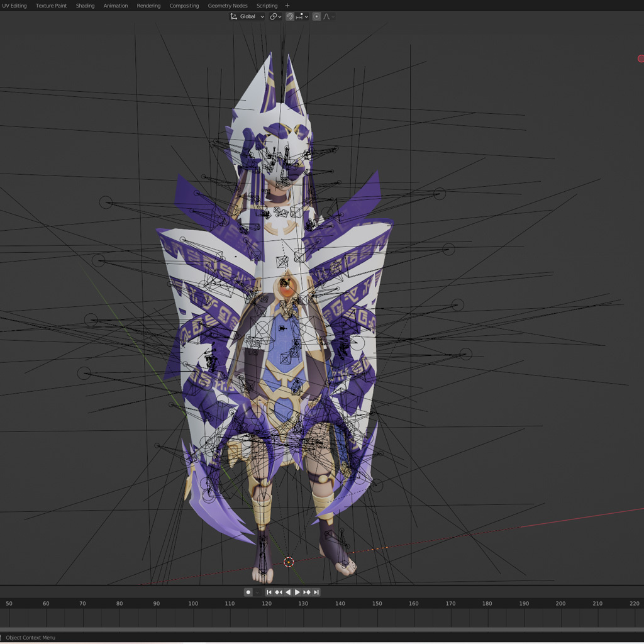Toggle auto keying record button
Image resolution: width=644 pixels, height=644 pixels.
tap(248, 592)
